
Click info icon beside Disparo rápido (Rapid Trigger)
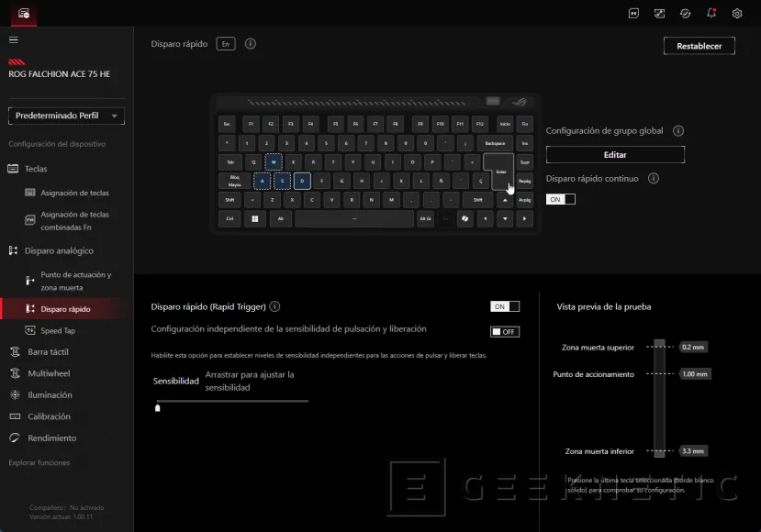click(274, 307)
